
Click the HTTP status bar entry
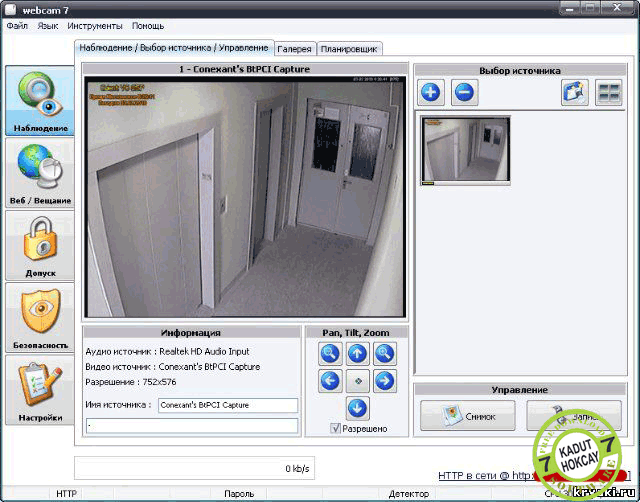click(66, 494)
